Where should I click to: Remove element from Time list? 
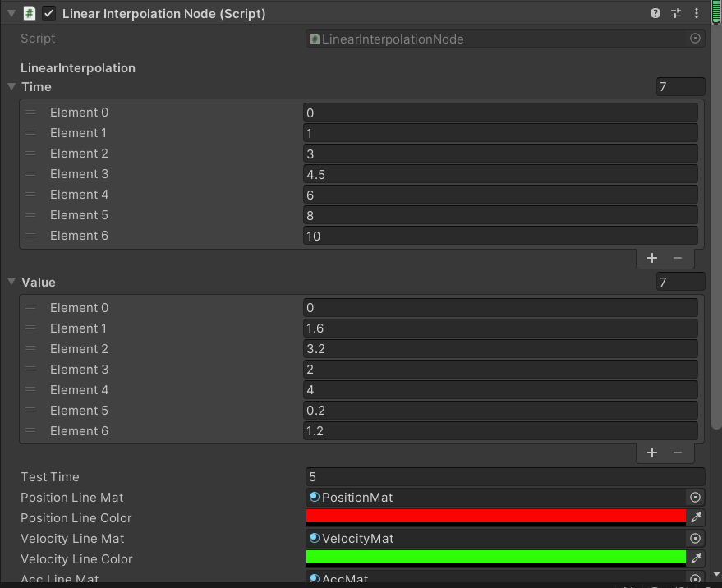click(678, 258)
